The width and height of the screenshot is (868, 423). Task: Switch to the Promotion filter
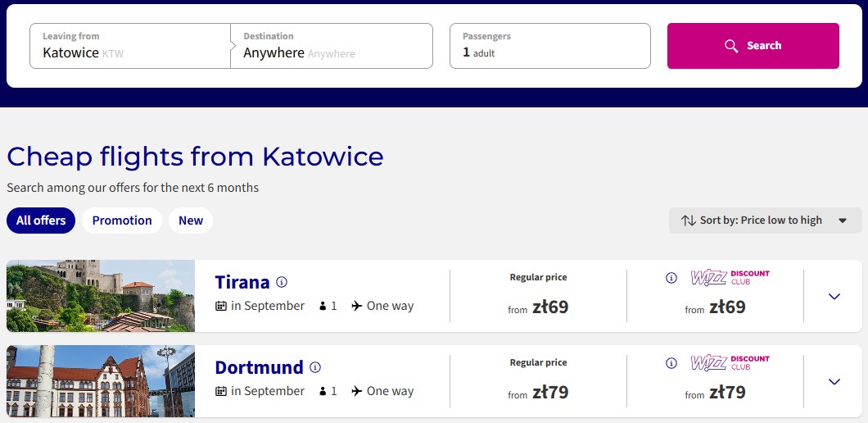[122, 221]
